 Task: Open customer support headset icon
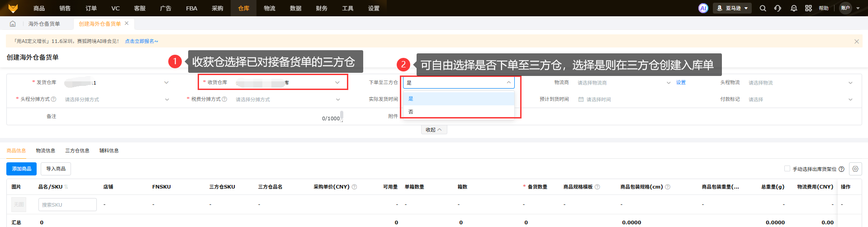778,8
